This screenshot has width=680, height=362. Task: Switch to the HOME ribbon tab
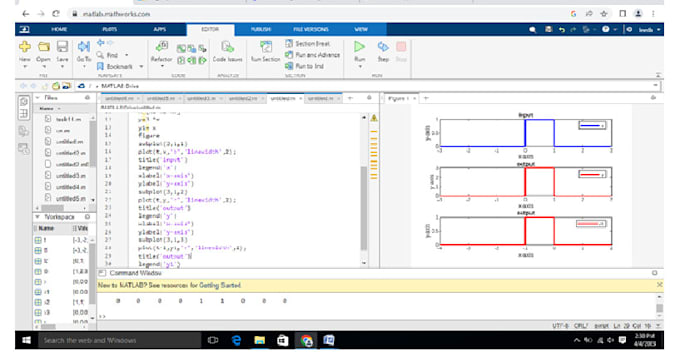59,29
